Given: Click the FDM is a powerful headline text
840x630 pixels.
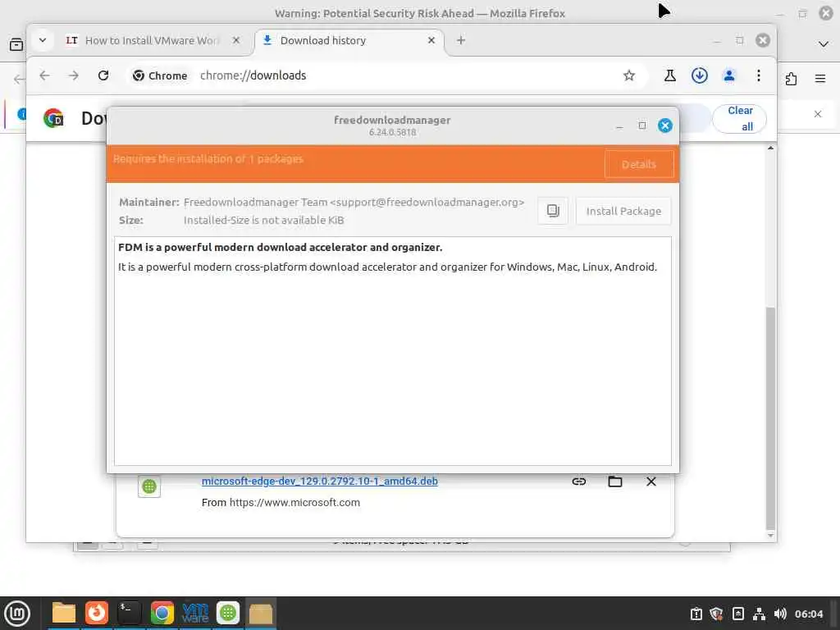Looking at the screenshot, I should point(281,248).
